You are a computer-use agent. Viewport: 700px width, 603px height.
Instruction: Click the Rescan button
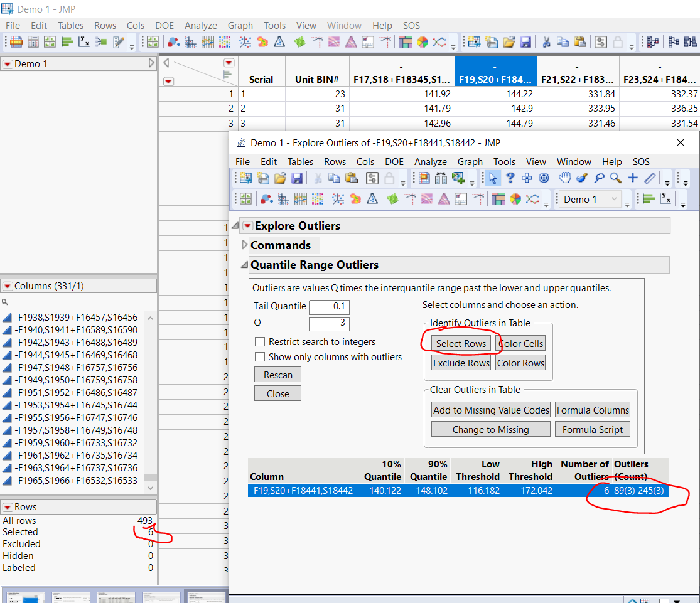pyautogui.click(x=277, y=374)
